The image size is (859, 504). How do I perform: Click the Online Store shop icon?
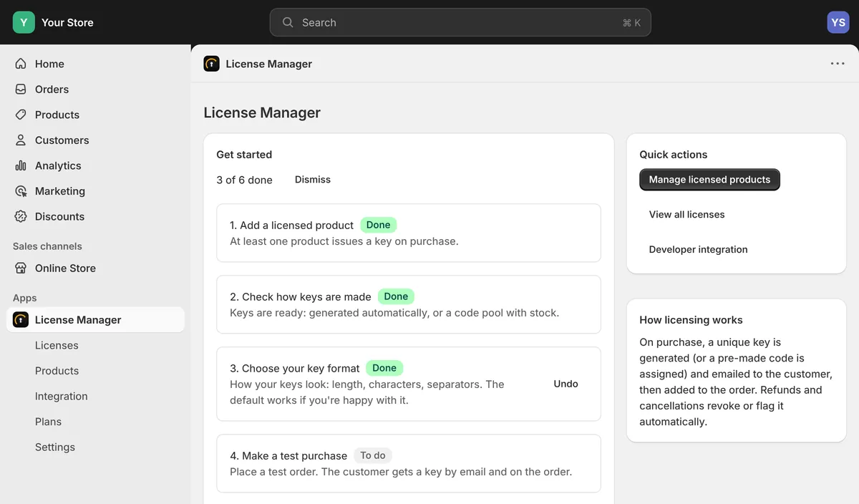21,268
